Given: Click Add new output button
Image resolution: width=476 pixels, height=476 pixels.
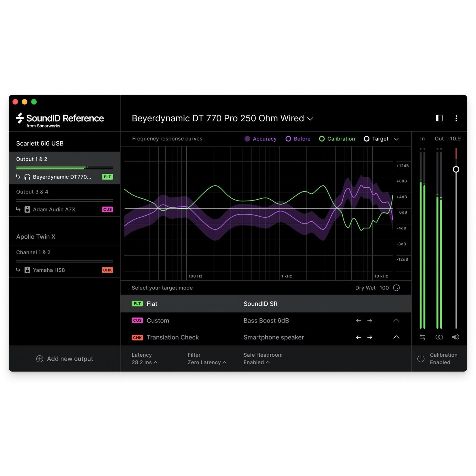Looking at the screenshot, I should point(65,359).
